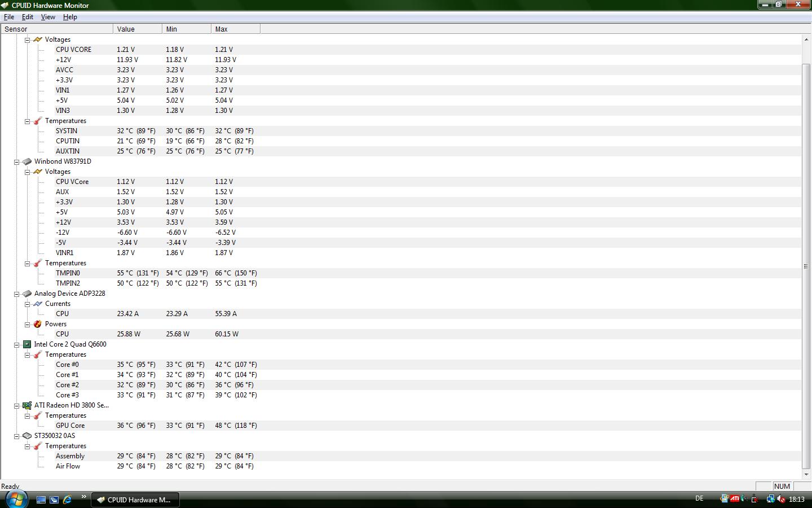Click the Value column header
Image resolution: width=812 pixels, height=508 pixels.
coord(138,29)
